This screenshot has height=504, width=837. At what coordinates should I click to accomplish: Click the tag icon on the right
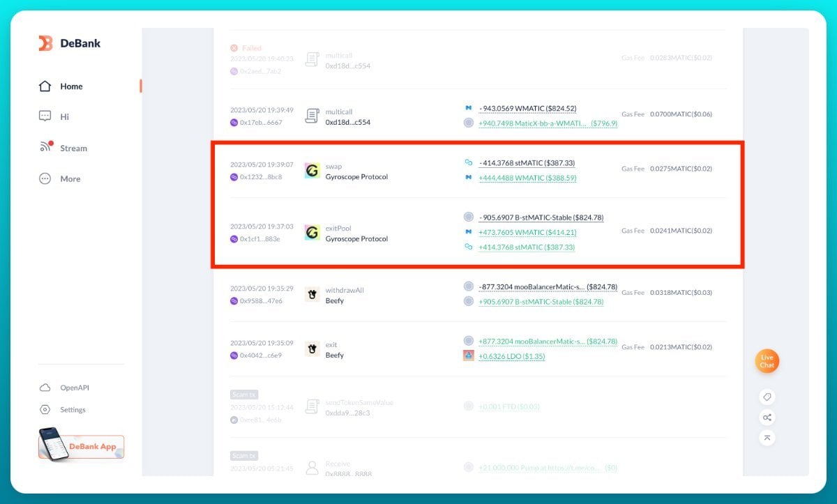coord(767,397)
